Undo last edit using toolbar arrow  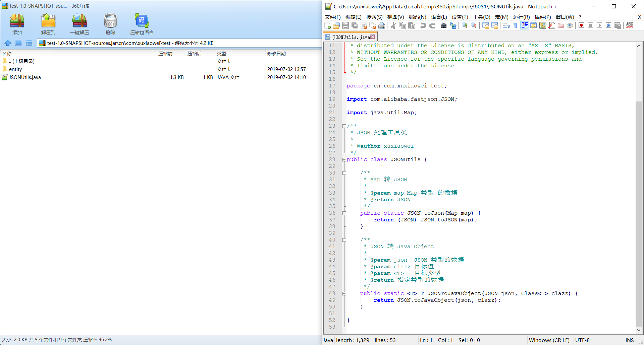pyautogui.click(x=422, y=25)
